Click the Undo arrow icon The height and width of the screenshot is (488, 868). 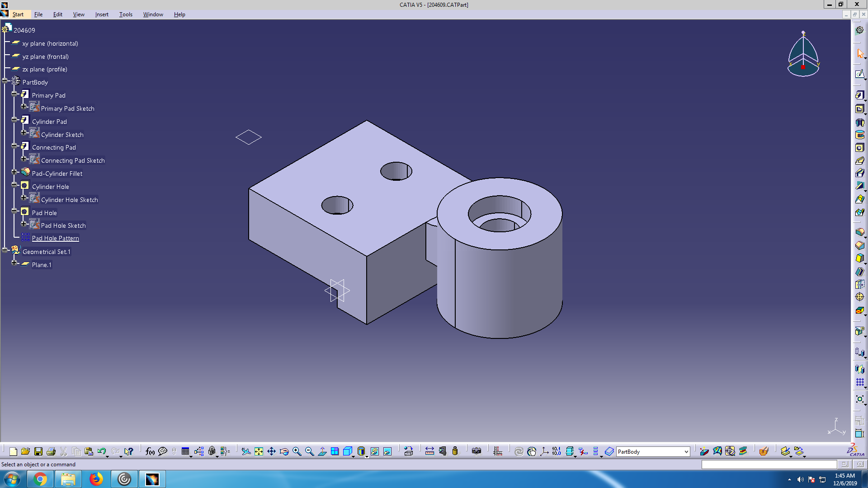[x=101, y=451]
